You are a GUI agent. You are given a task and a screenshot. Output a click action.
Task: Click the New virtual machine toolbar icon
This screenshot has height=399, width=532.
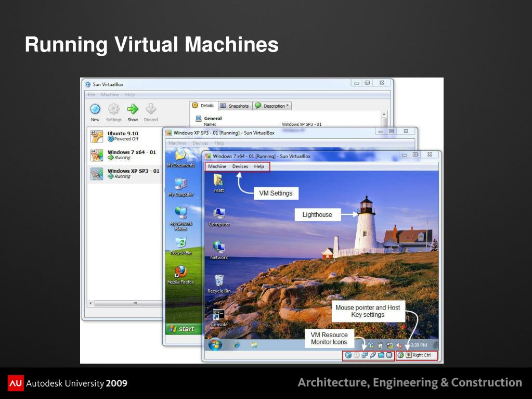[95, 113]
